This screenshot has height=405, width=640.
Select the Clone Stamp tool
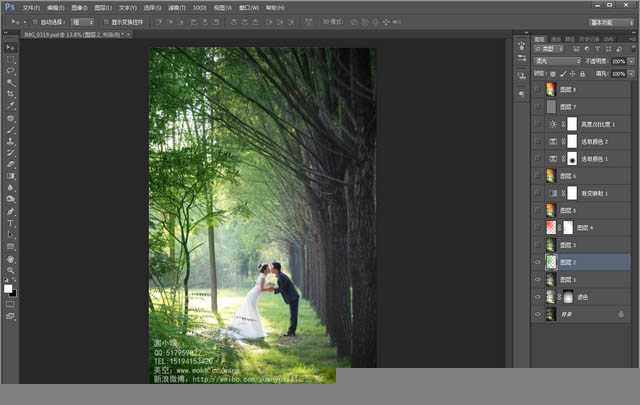10,142
